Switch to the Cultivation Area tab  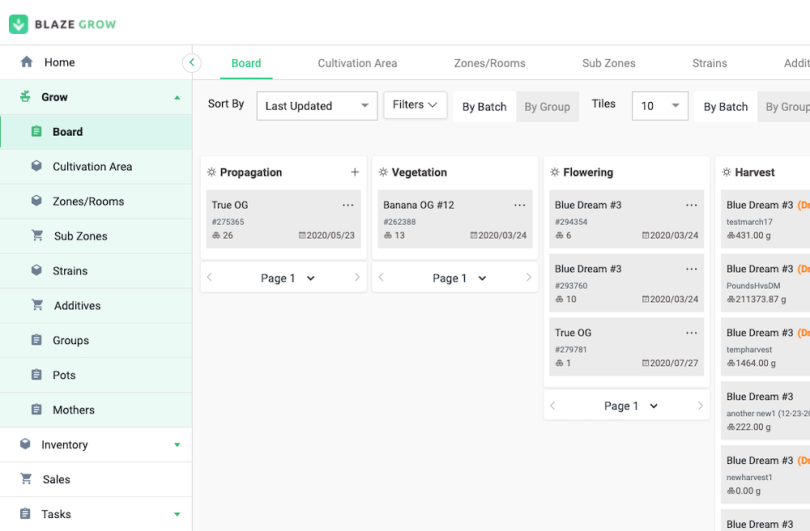[357, 63]
